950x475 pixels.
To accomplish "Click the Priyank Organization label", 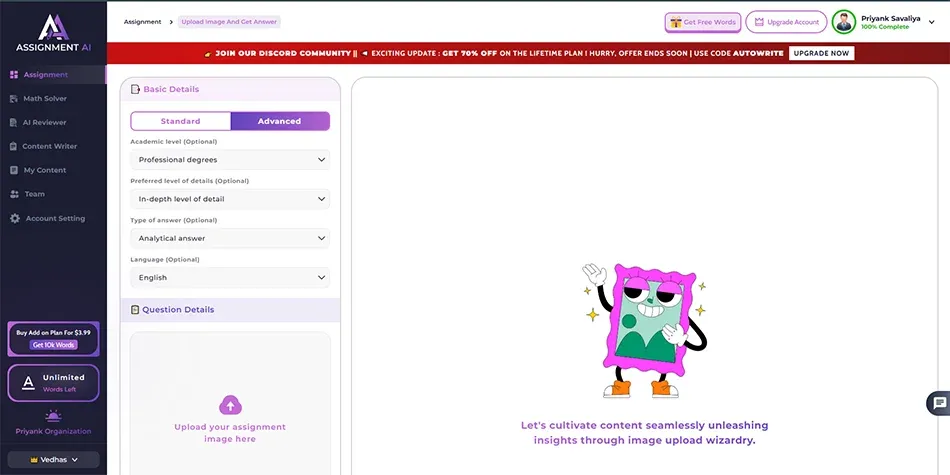I will point(53,432).
